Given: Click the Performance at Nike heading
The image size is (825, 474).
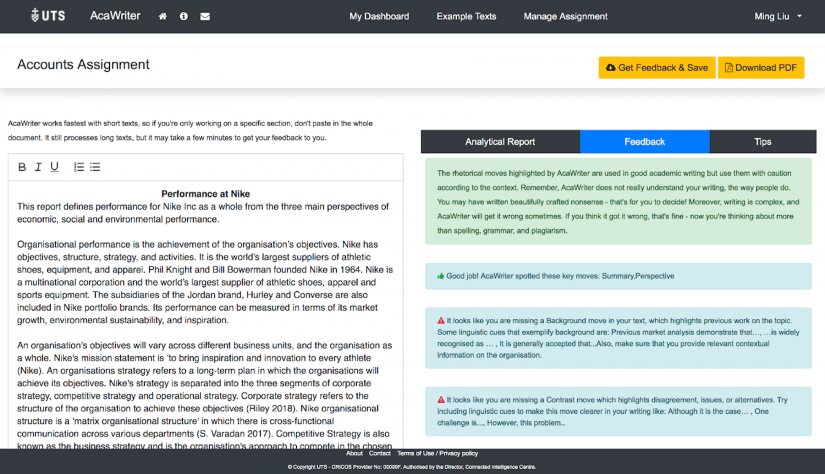Looking at the screenshot, I should pos(205,194).
